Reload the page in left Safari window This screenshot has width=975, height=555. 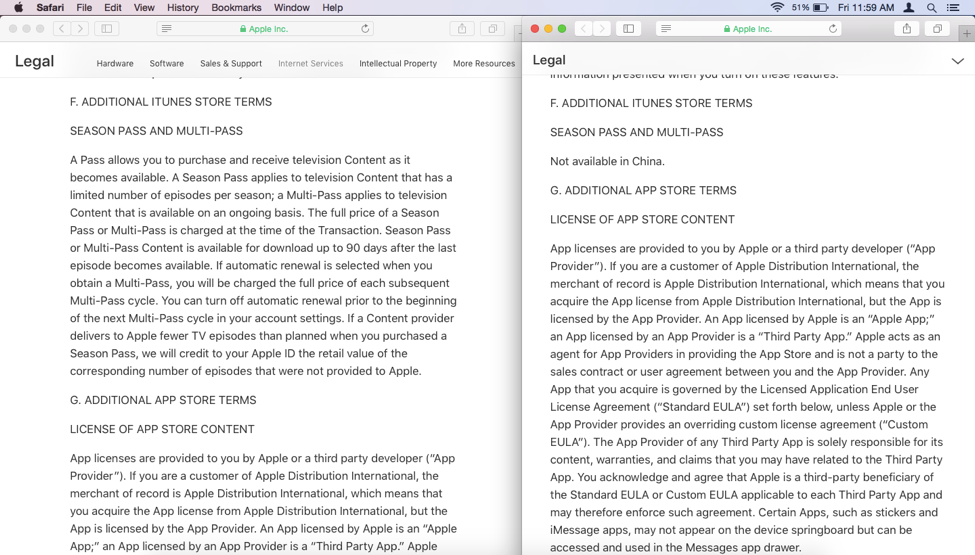(x=365, y=29)
